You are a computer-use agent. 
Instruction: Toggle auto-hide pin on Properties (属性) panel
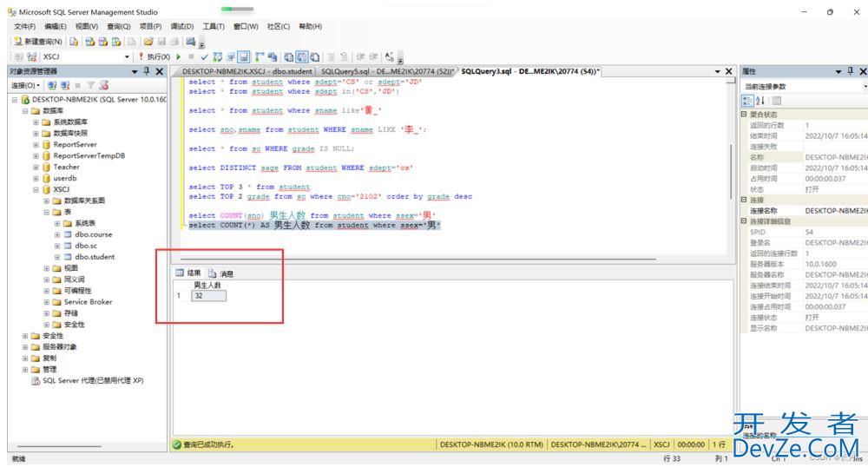pyautogui.click(x=851, y=71)
